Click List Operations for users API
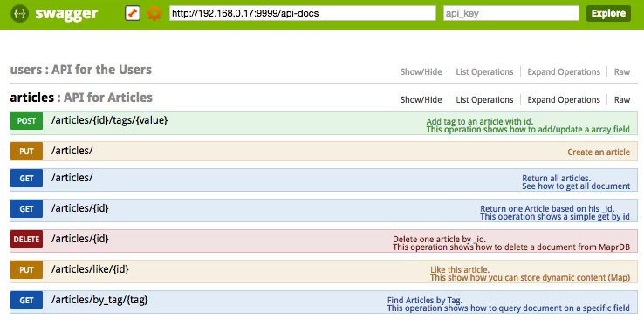The image size is (644, 332). coord(484,71)
